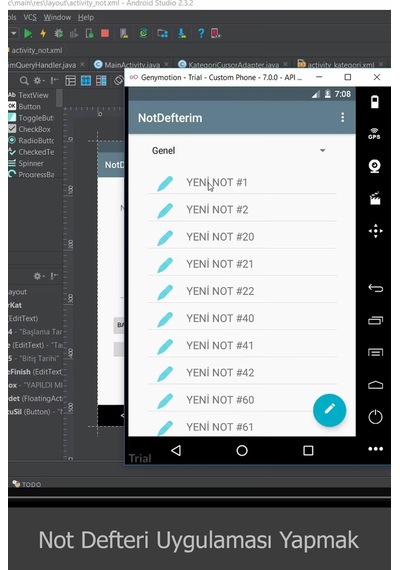The image size is (400, 570).
Task: Open the TODO tool window
Action: click(27, 484)
